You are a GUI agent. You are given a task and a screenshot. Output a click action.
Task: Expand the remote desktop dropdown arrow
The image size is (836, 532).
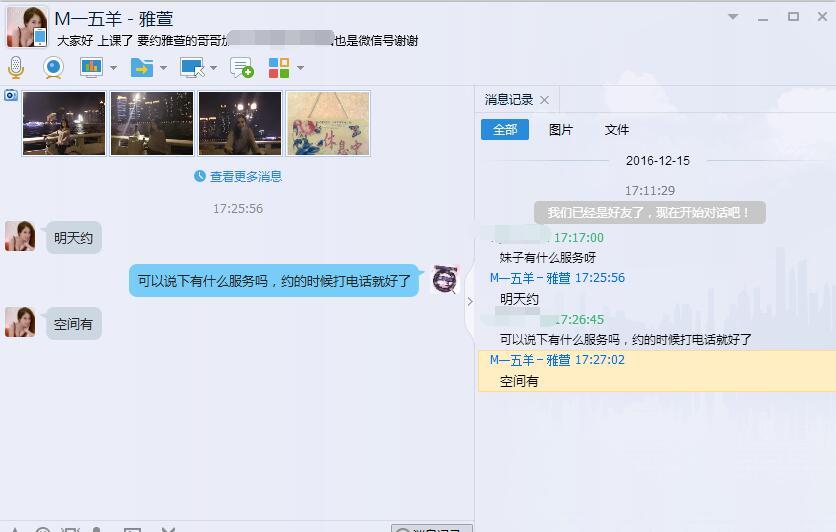click(213, 68)
